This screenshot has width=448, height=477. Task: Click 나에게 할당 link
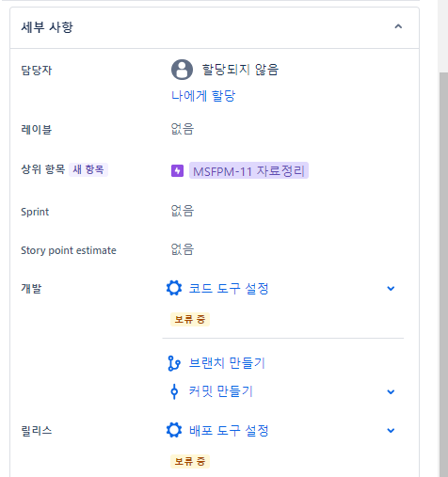(x=203, y=96)
